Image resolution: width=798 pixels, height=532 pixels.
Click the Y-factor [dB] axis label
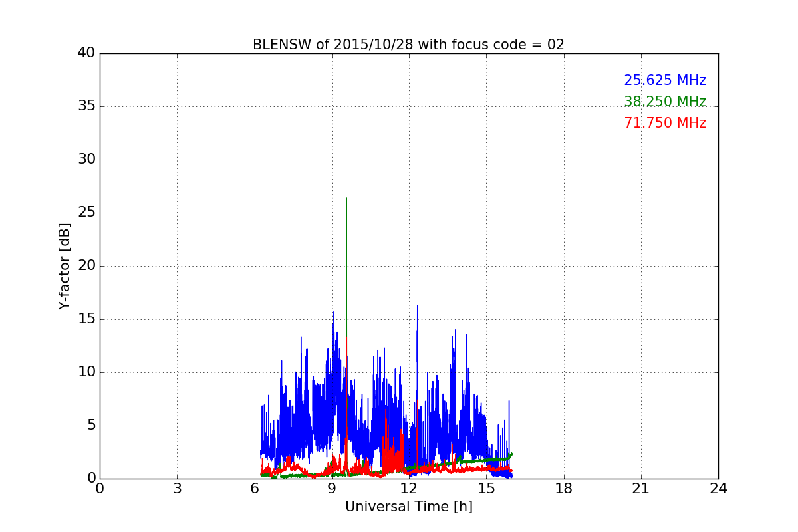65,266
